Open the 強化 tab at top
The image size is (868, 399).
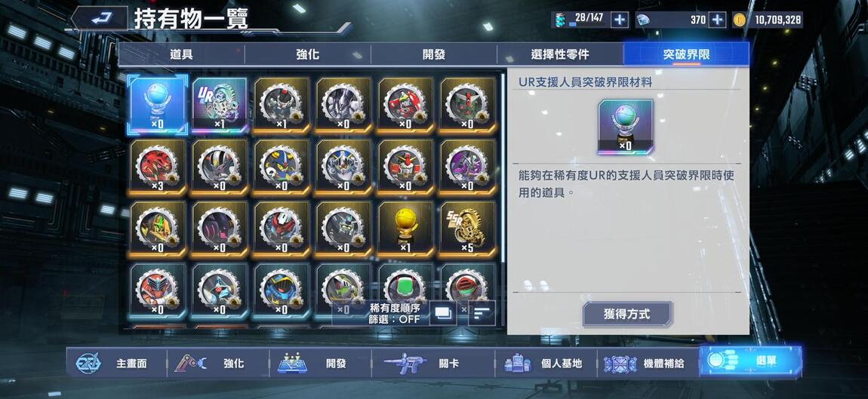tap(307, 54)
